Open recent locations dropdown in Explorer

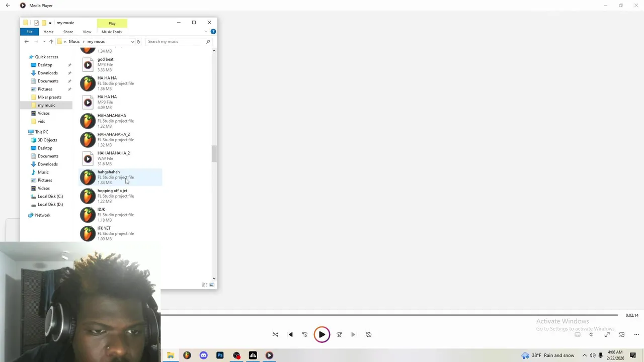(x=44, y=42)
